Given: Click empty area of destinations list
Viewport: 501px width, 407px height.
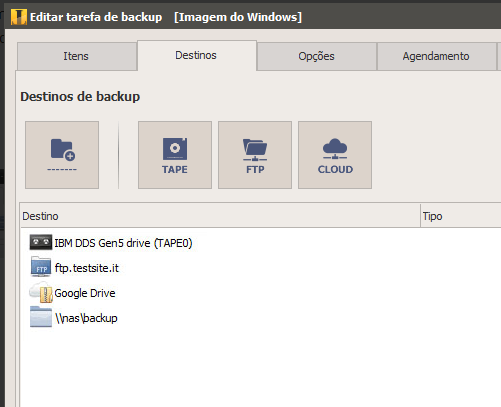Looking at the screenshot, I should (x=260, y=367).
